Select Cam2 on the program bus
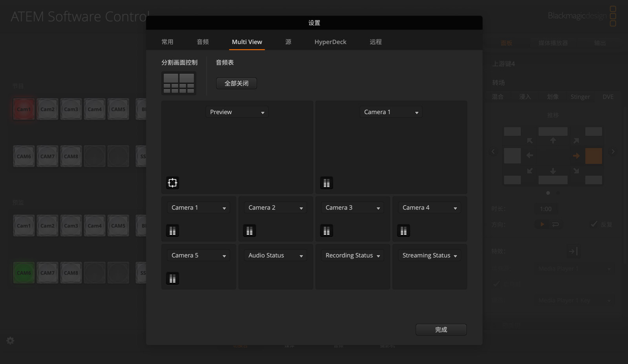This screenshot has width=628, height=364. pos(47,109)
